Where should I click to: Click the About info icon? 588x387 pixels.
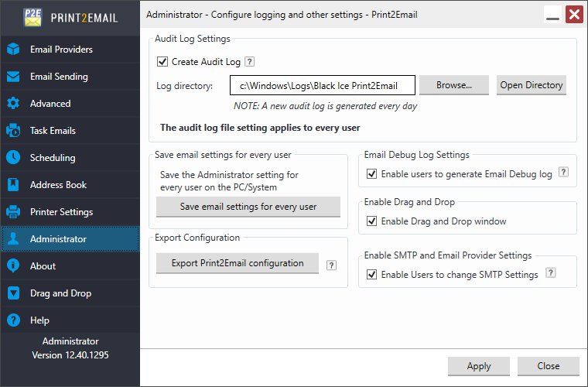(13, 266)
